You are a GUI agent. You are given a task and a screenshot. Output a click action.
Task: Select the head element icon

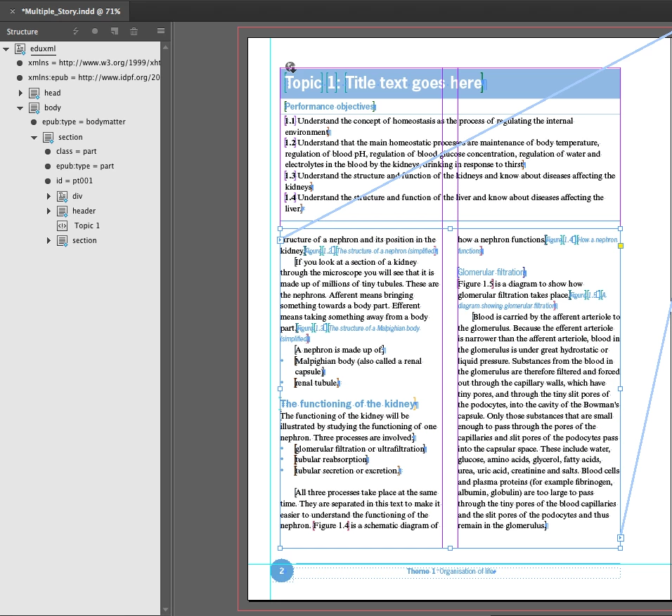coord(34,93)
